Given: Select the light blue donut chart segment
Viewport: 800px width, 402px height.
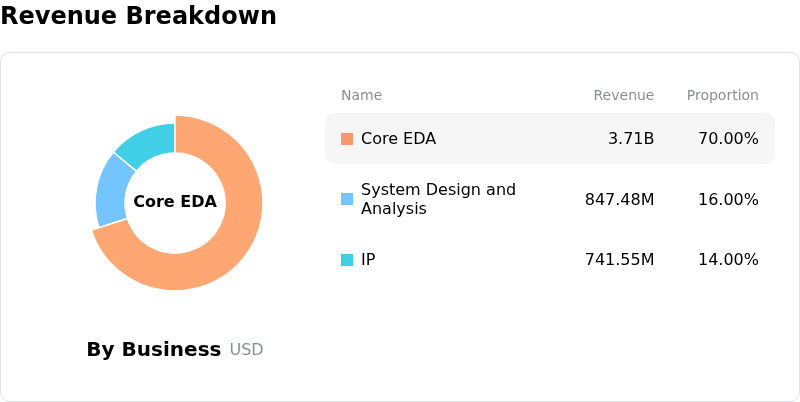Looking at the screenshot, I should pyautogui.click(x=111, y=191).
